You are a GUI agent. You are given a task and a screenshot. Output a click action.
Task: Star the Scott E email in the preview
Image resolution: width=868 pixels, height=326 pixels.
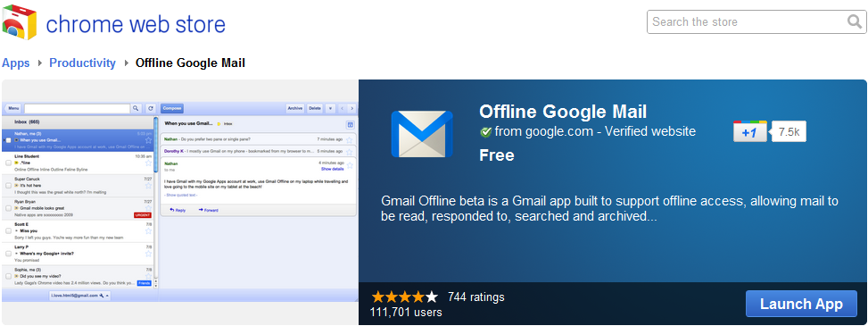pyautogui.click(x=148, y=230)
